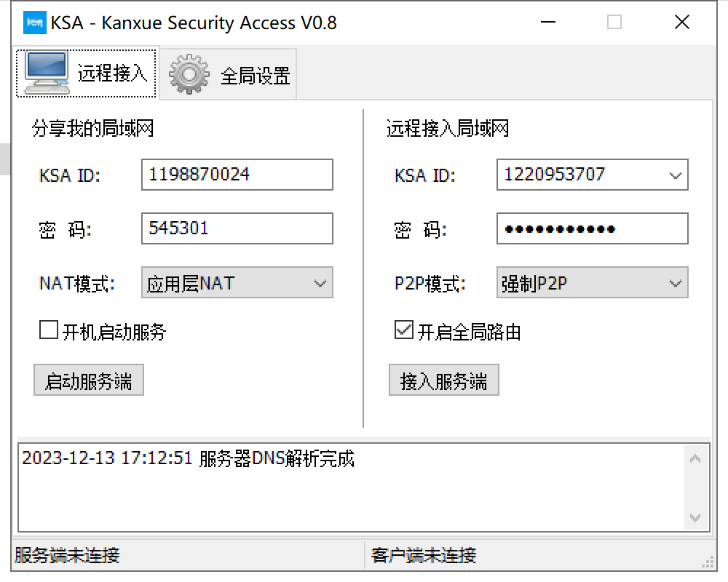Screen dimensions: 728x582
Task: Expand the NAT模式 dropdown
Action: pyautogui.click(x=320, y=283)
